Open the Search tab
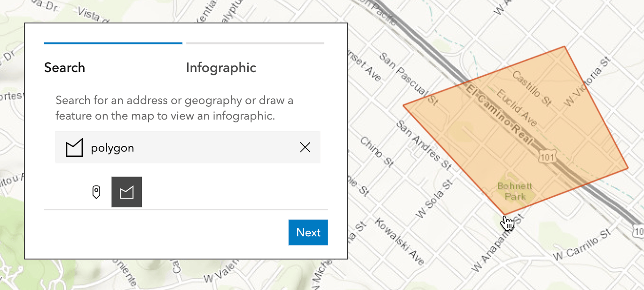 coord(64,67)
